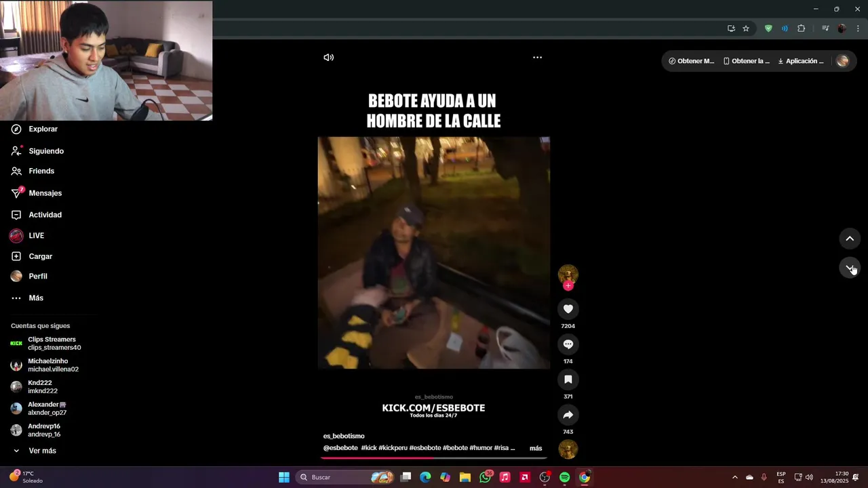Save the video with the bookmark icon
This screenshot has width=868, height=488.
click(568, 380)
